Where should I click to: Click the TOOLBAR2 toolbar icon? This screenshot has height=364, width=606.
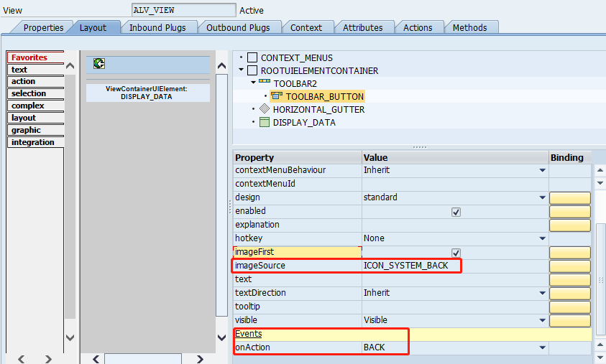265,82
